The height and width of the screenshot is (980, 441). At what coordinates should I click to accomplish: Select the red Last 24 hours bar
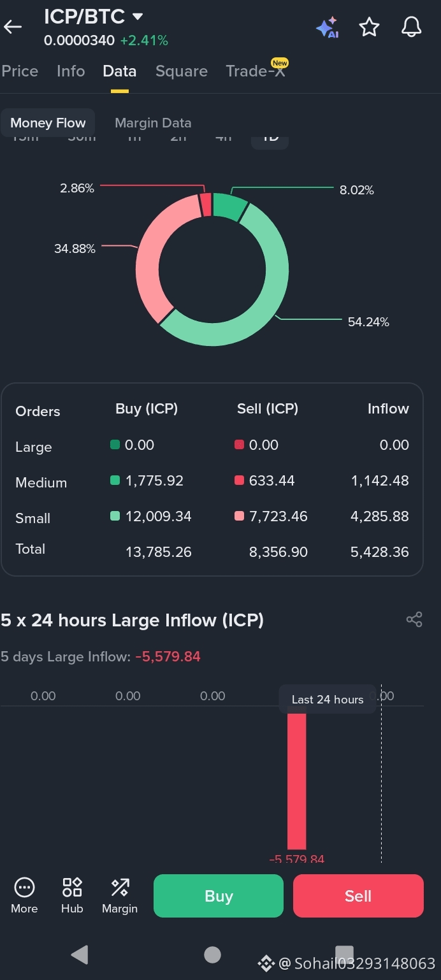pos(297,782)
